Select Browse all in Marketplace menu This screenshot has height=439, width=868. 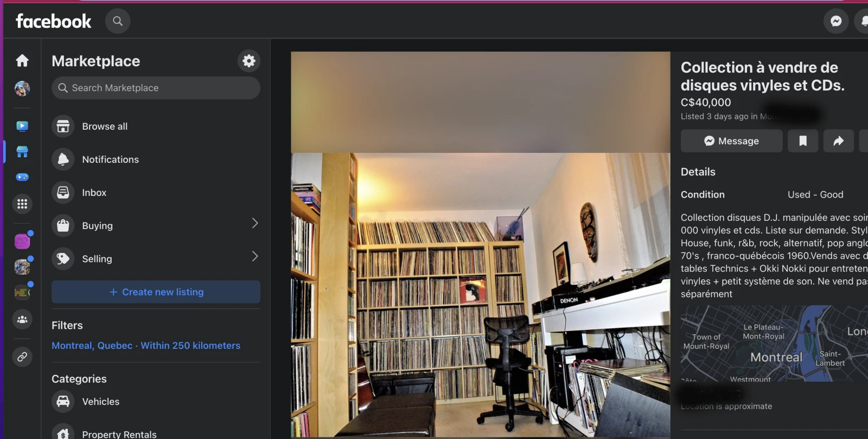tap(105, 126)
